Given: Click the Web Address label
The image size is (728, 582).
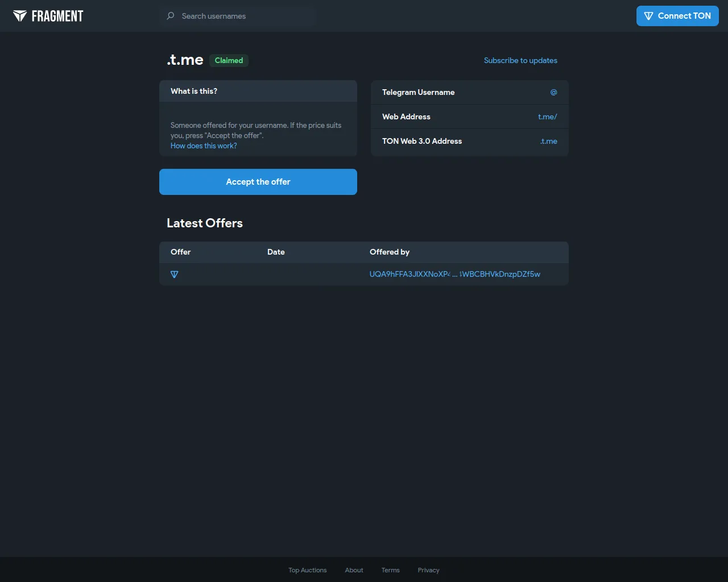Looking at the screenshot, I should 406,117.
